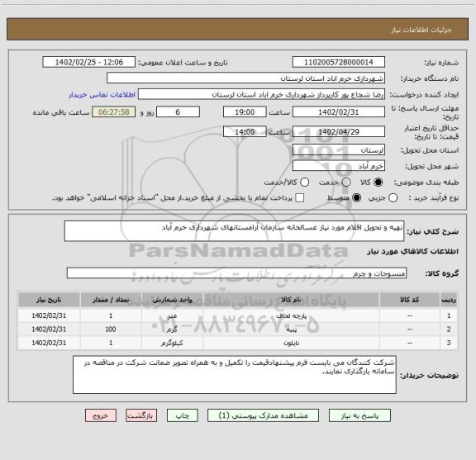Click the quantity cell 100

[x=111, y=330]
